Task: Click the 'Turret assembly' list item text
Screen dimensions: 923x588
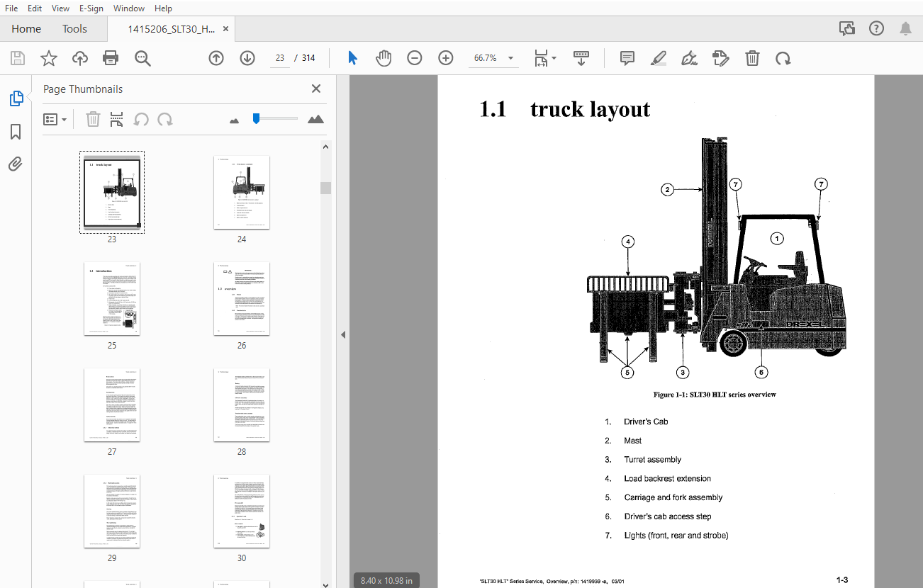Action: pos(653,460)
